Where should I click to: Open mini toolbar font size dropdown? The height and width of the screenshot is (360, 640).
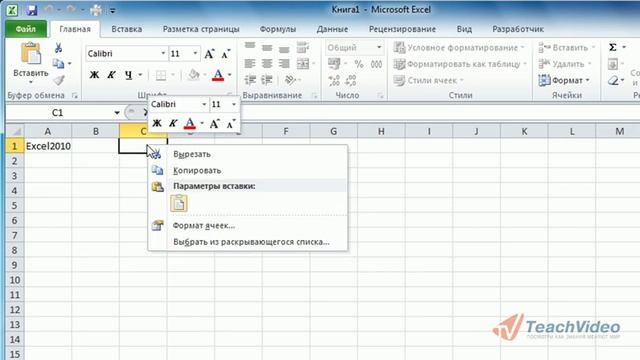234,104
